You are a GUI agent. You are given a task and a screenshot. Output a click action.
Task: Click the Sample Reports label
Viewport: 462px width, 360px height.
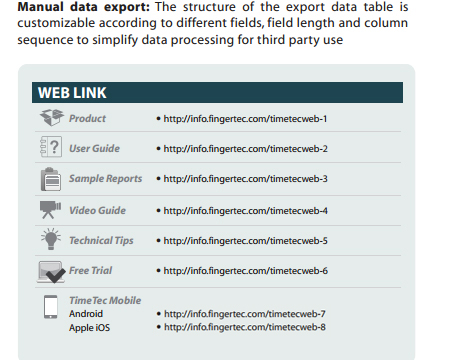pos(105,179)
